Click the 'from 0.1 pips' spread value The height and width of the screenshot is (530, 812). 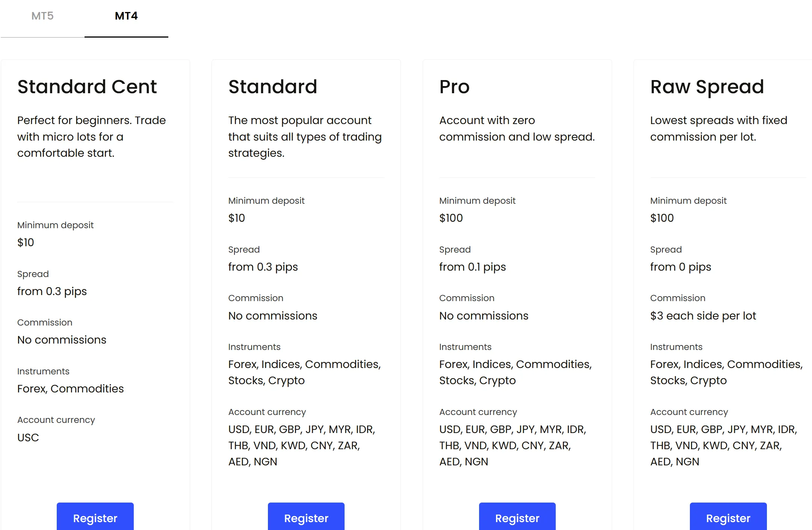472,267
